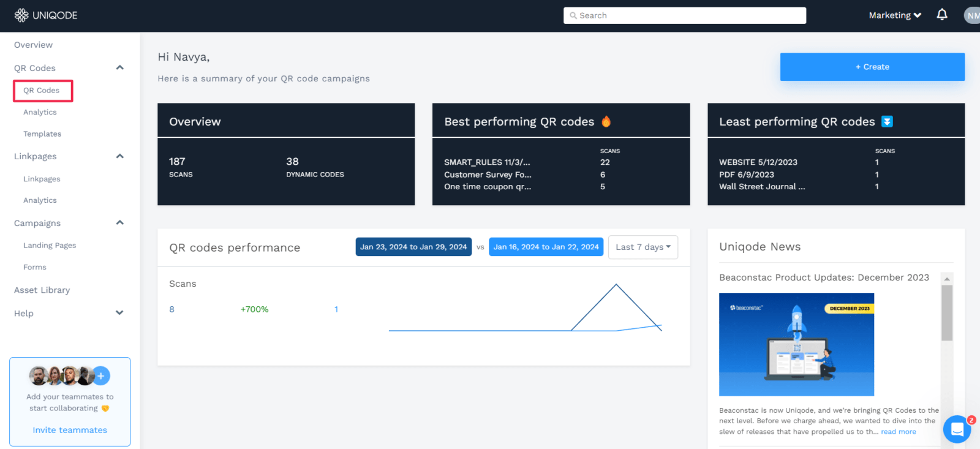
Task: Open the Marketing organization dropdown
Action: (x=894, y=15)
